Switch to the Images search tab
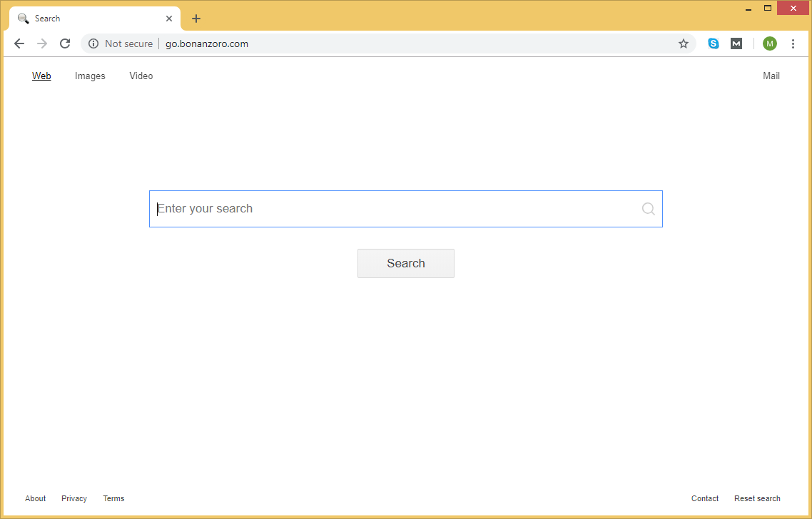 click(90, 76)
